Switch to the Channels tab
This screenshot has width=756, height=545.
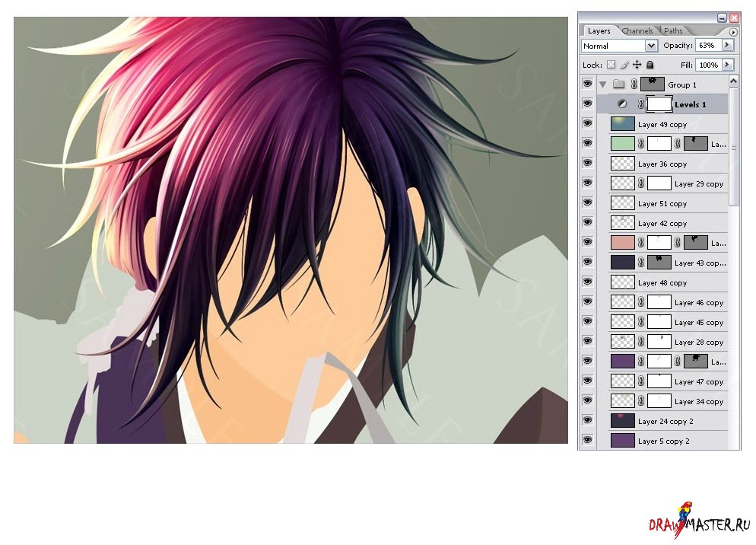pos(637,31)
